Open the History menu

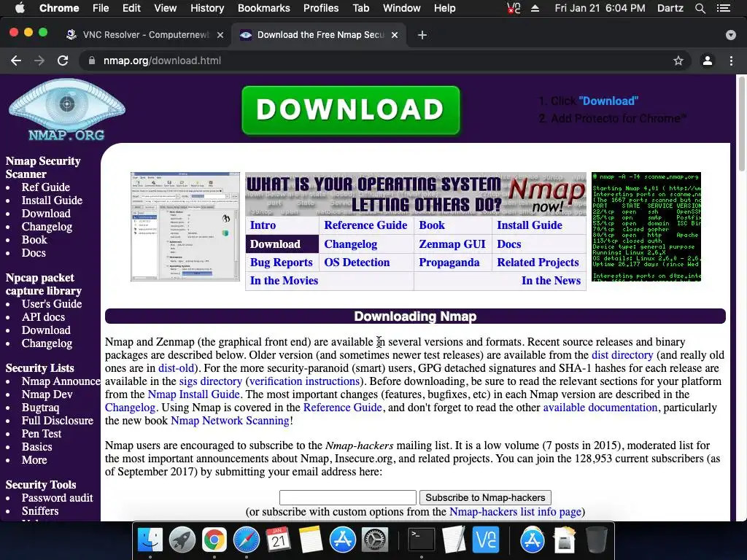pos(207,8)
